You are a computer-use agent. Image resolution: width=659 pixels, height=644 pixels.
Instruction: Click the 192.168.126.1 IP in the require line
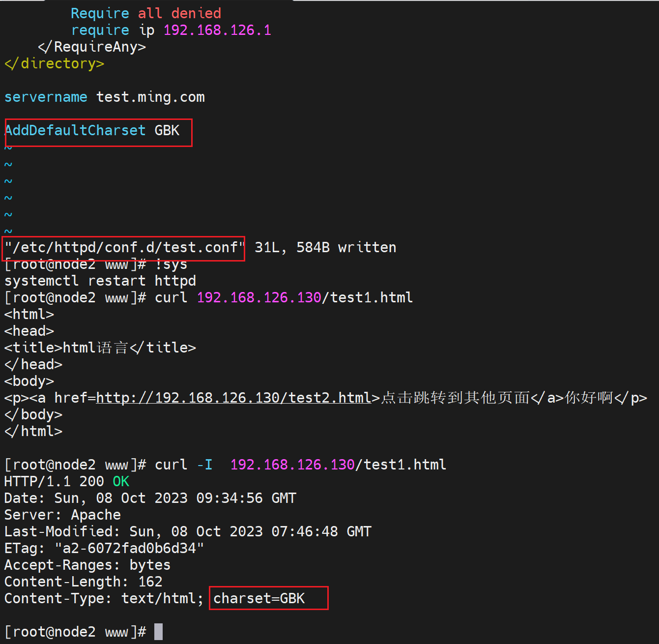click(x=217, y=30)
